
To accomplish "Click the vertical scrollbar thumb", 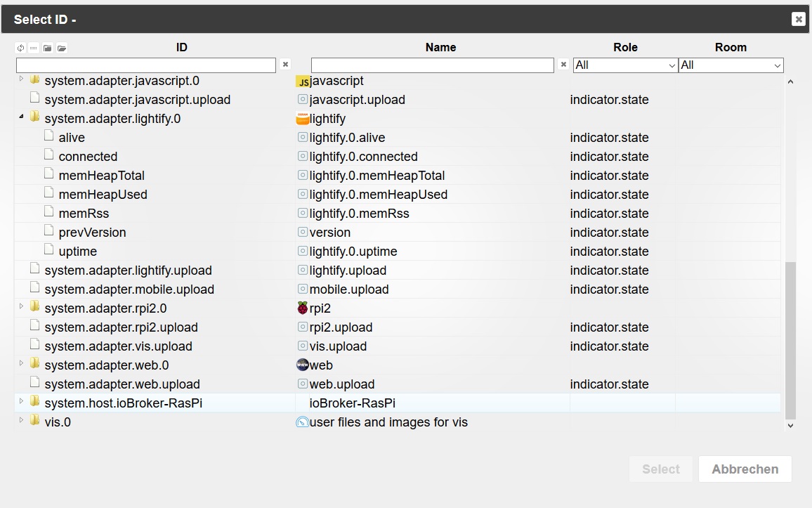I will coord(790,341).
